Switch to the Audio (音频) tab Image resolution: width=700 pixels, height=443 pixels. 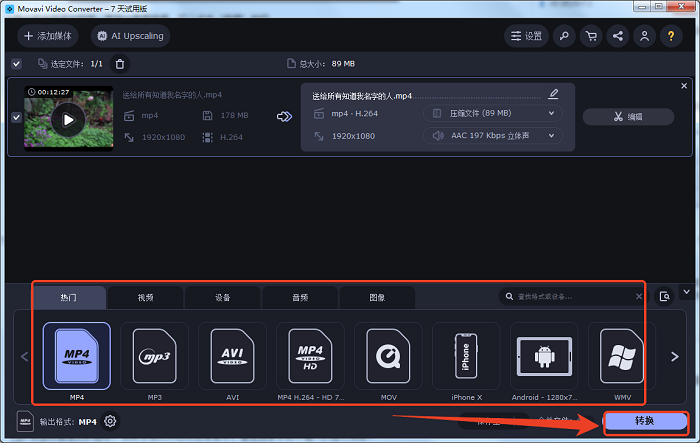tap(300, 297)
